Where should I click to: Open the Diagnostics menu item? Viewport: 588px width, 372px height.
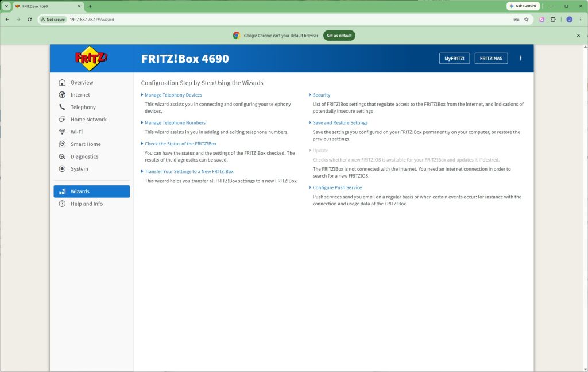tap(91, 156)
